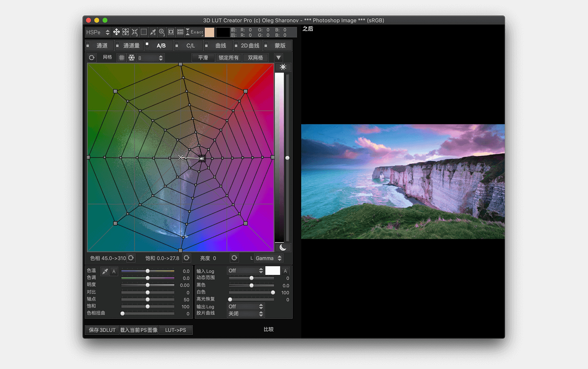Click the moon icon below brightness bar
The image size is (588, 369).
[283, 248]
